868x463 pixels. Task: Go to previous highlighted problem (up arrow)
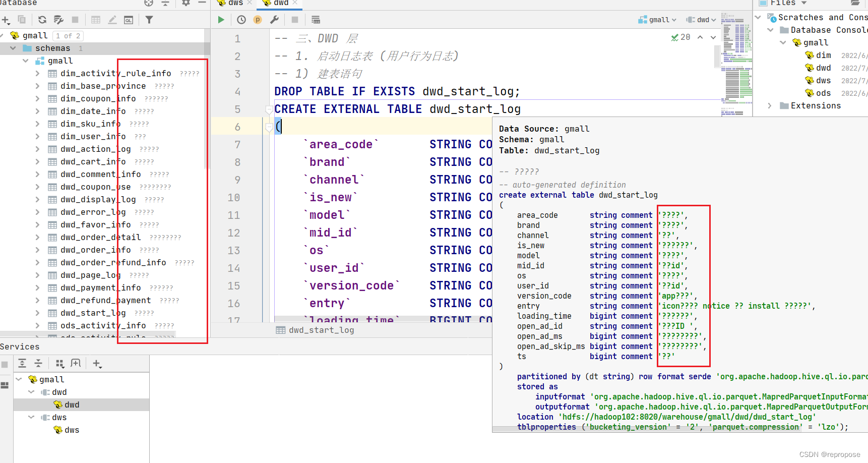[x=700, y=37]
